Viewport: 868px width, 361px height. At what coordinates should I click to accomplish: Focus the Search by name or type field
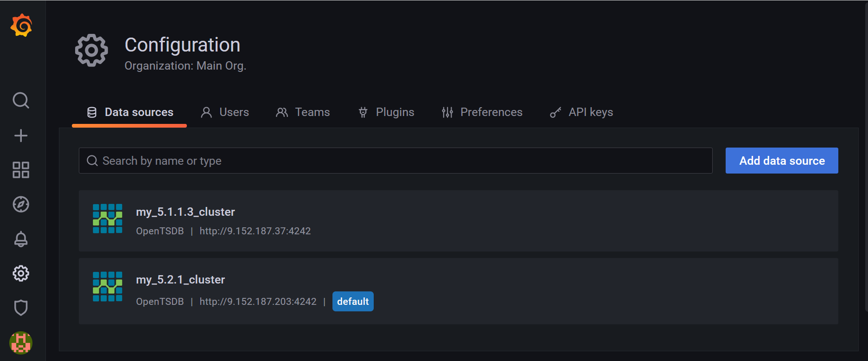pyautogui.click(x=395, y=161)
